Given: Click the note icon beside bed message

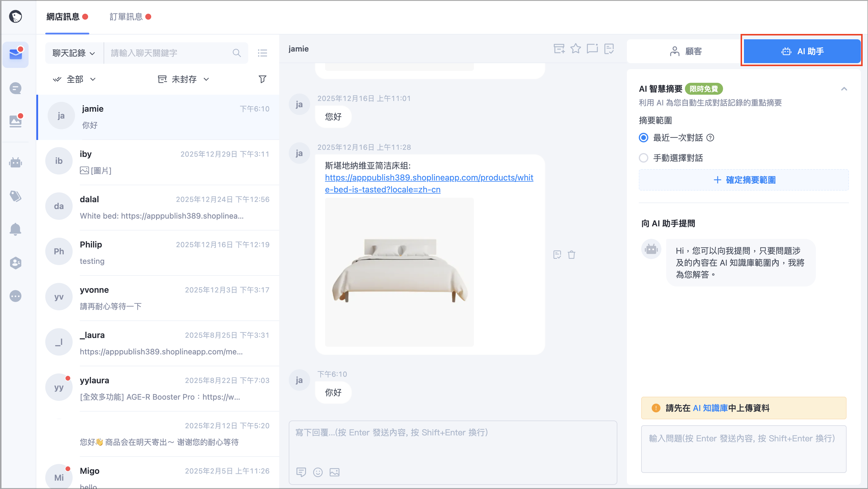Looking at the screenshot, I should (x=557, y=255).
